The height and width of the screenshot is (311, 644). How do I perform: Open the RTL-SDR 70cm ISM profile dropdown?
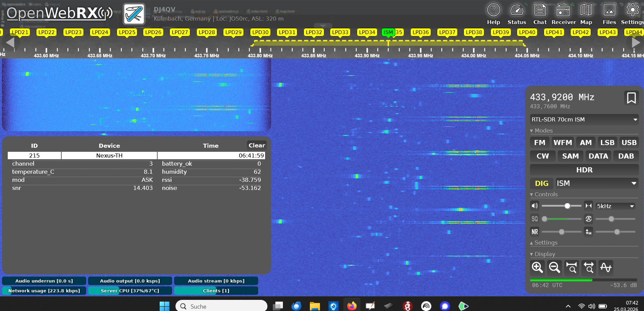pos(584,119)
